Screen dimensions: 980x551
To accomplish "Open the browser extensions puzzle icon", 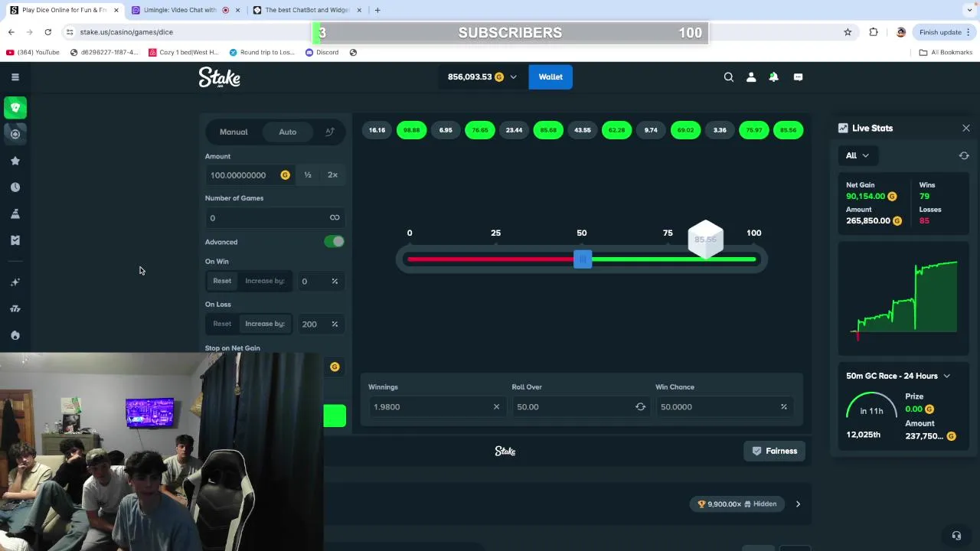I will tap(874, 32).
